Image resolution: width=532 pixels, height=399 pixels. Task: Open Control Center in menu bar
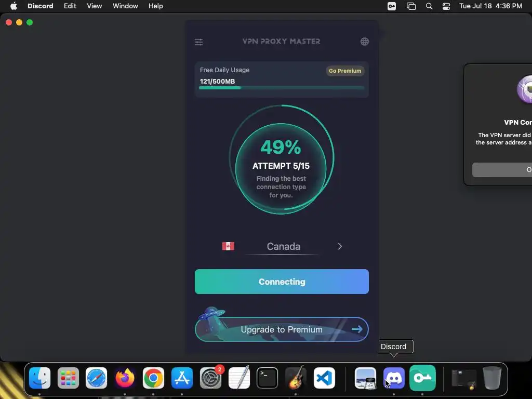(446, 6)
